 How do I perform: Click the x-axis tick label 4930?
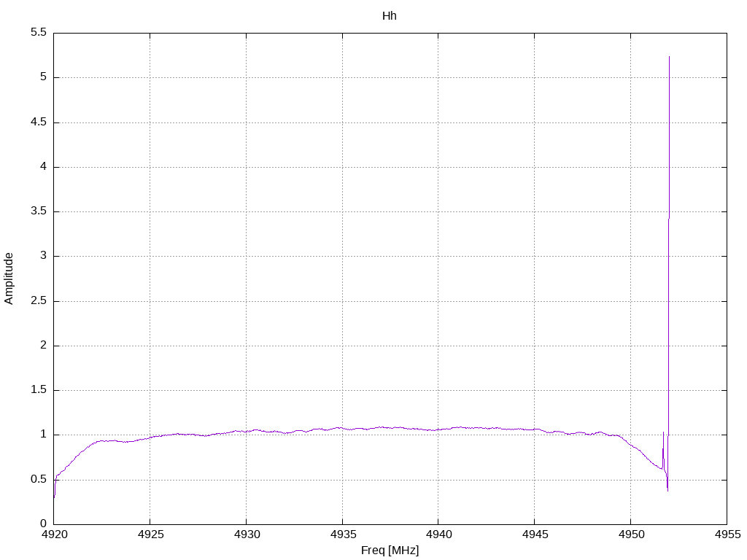tap(247, 534)
